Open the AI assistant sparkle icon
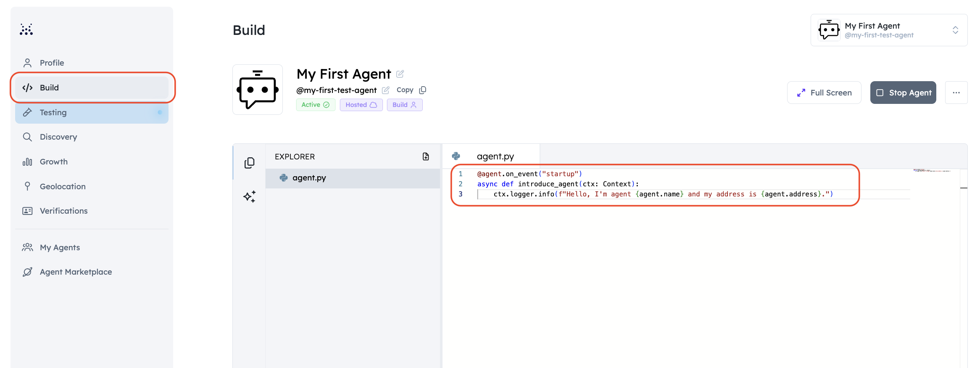 coord(250,196)
